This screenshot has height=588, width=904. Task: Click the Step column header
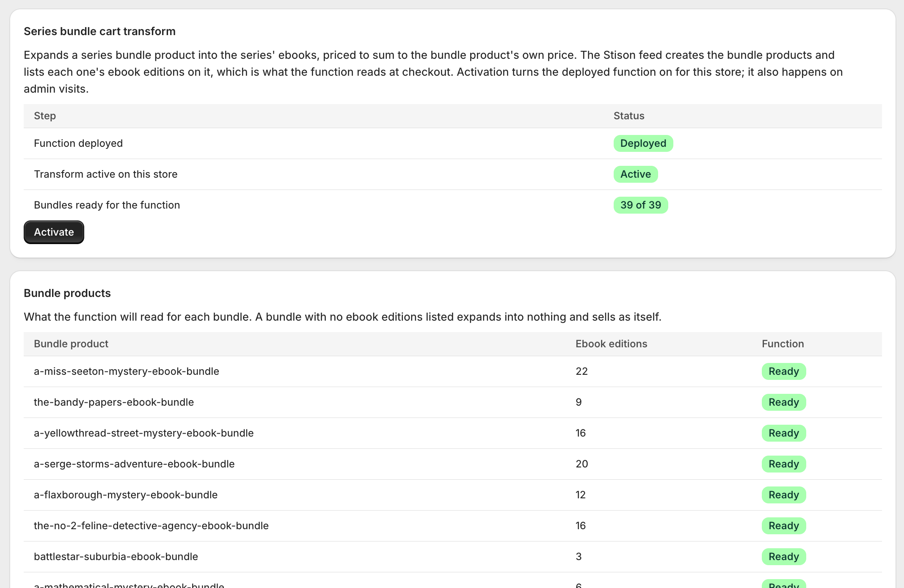[x=45, y=116]
